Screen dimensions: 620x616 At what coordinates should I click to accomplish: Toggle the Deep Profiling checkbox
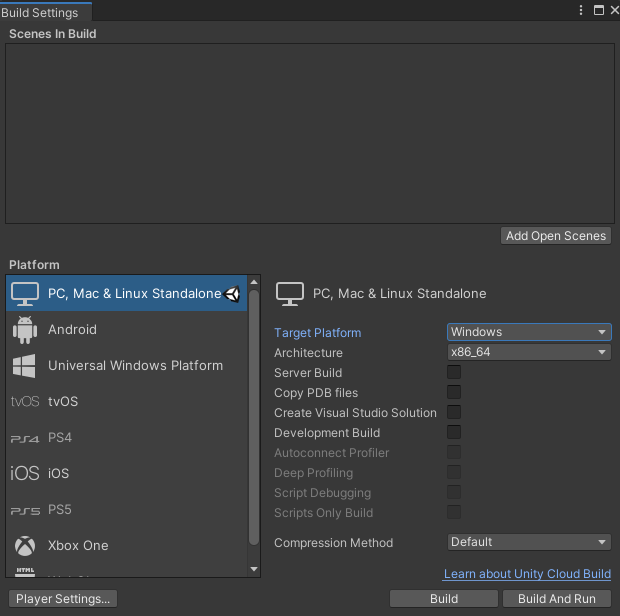click(454, 472)
